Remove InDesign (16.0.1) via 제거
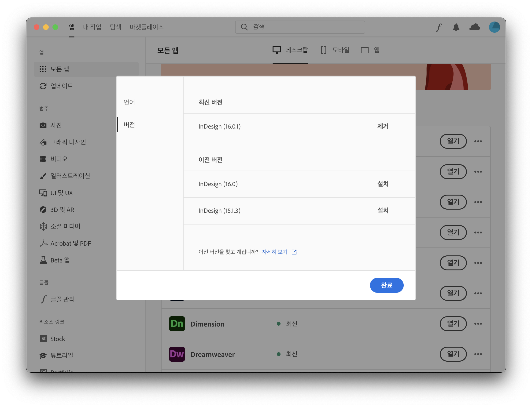This screenshot has height=407, width=532. tap(383, 126)
